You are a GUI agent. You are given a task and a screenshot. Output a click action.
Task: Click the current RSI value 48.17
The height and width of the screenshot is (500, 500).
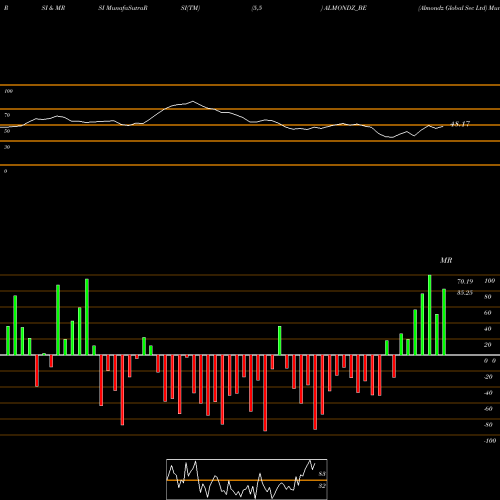point(460,124)
